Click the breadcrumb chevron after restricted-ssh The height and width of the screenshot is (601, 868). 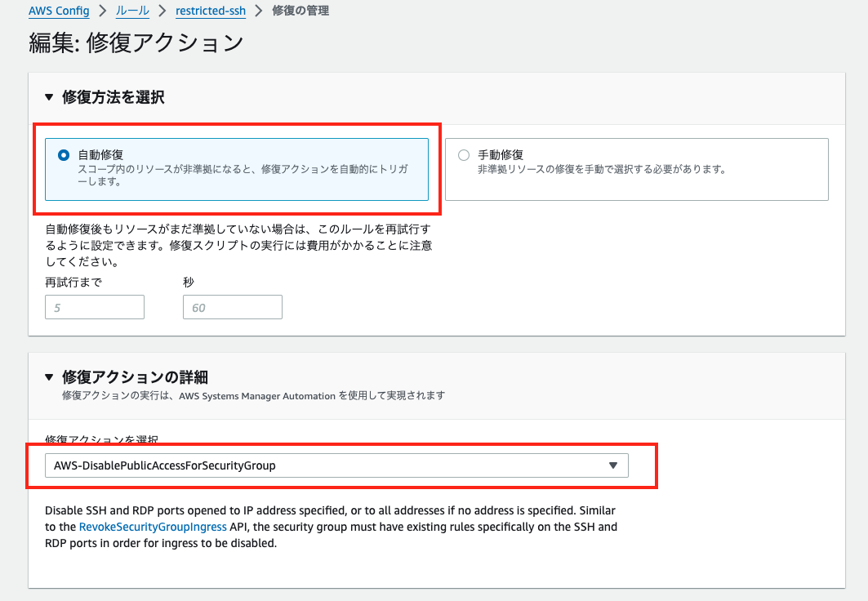click(x=259, y=11)
